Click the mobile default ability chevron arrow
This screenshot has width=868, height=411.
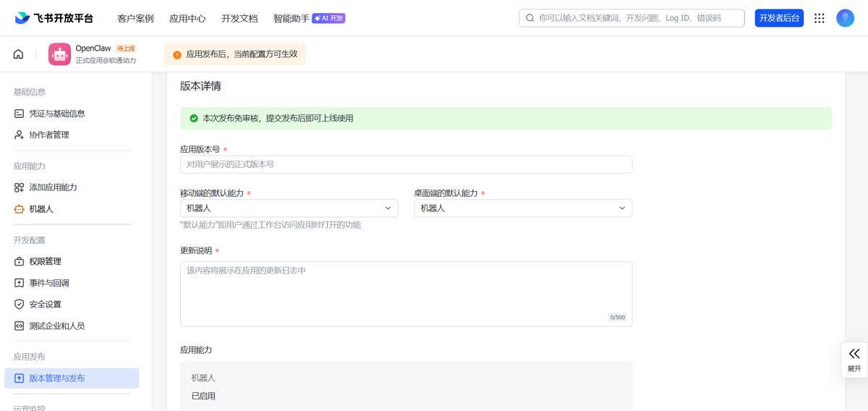point(388,208)
